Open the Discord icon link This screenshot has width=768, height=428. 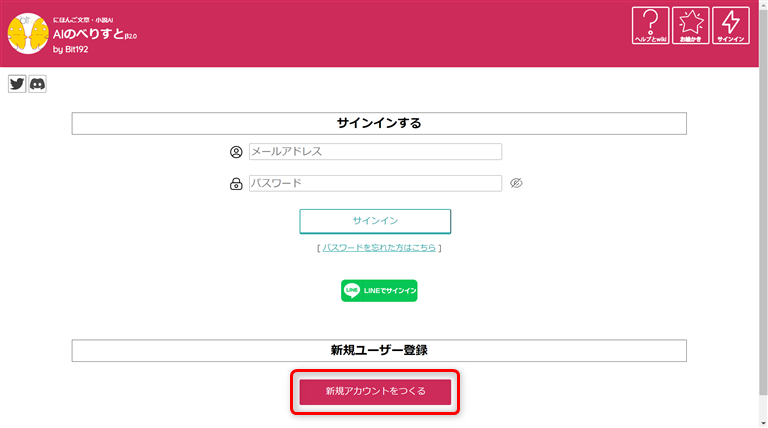point(37,84)
